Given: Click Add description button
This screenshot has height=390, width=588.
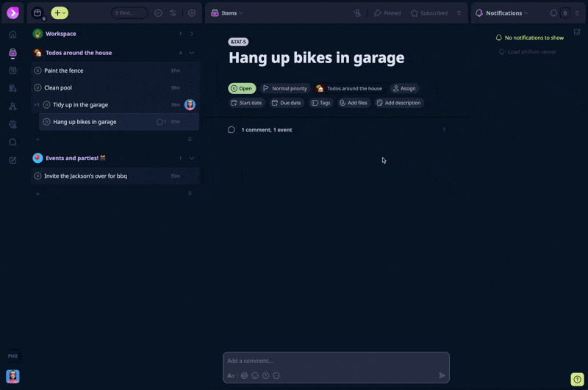Looking at the screenshot, I should point(399,103).
